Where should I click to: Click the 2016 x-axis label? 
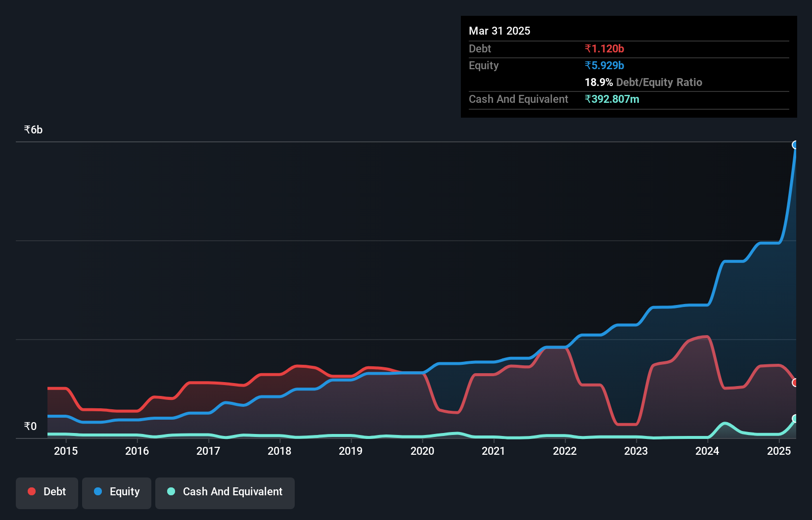tap(137, 451)
